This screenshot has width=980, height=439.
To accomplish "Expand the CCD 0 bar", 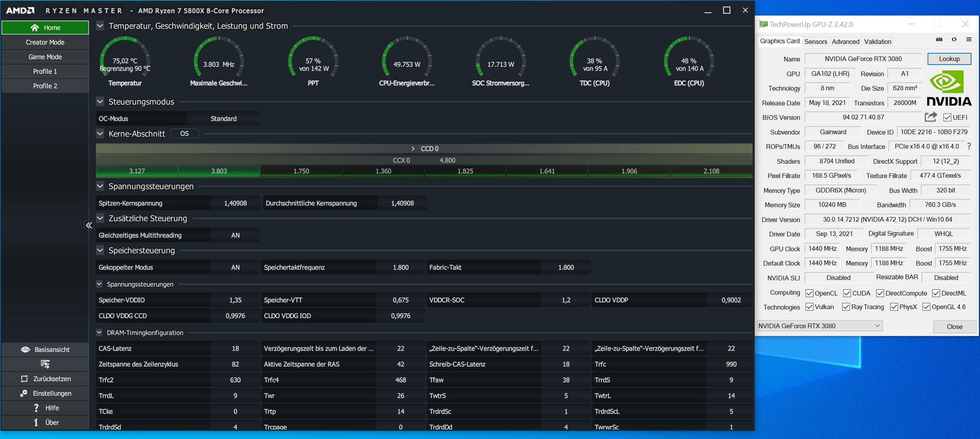I will (x=413, y=149).
